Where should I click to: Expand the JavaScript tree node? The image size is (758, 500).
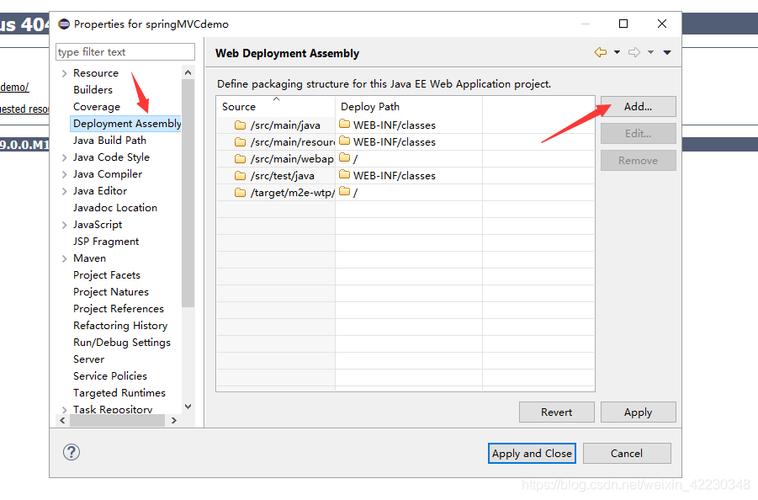64,225
